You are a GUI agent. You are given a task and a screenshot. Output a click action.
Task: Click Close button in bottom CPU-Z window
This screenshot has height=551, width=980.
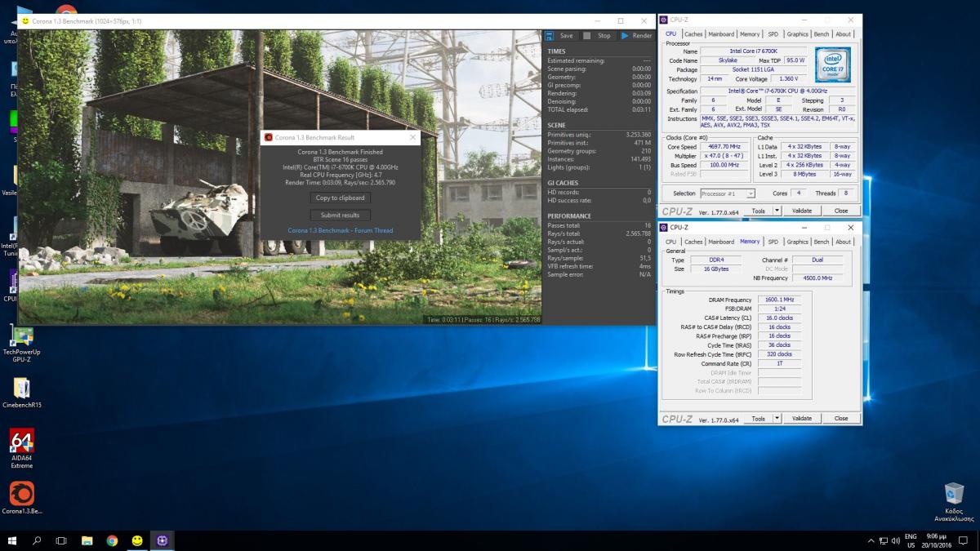(x=840, y=418)
